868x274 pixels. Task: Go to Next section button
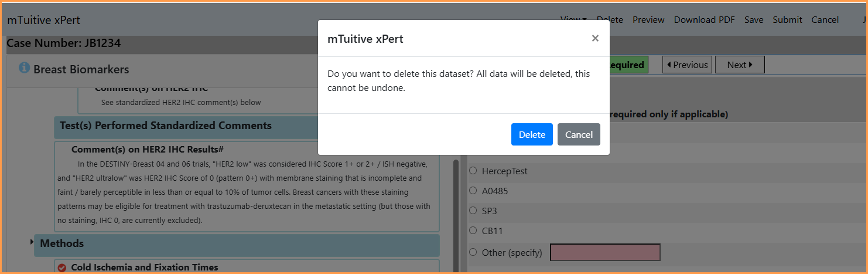click(740, 65)
